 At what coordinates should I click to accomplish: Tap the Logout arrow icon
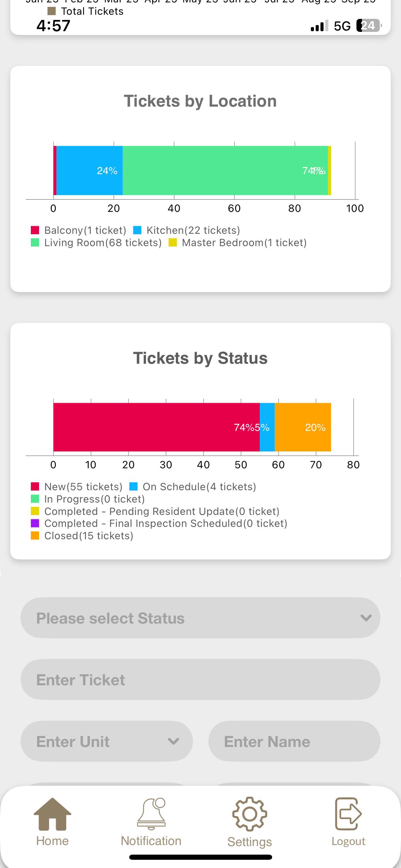[x=348, y=814]
